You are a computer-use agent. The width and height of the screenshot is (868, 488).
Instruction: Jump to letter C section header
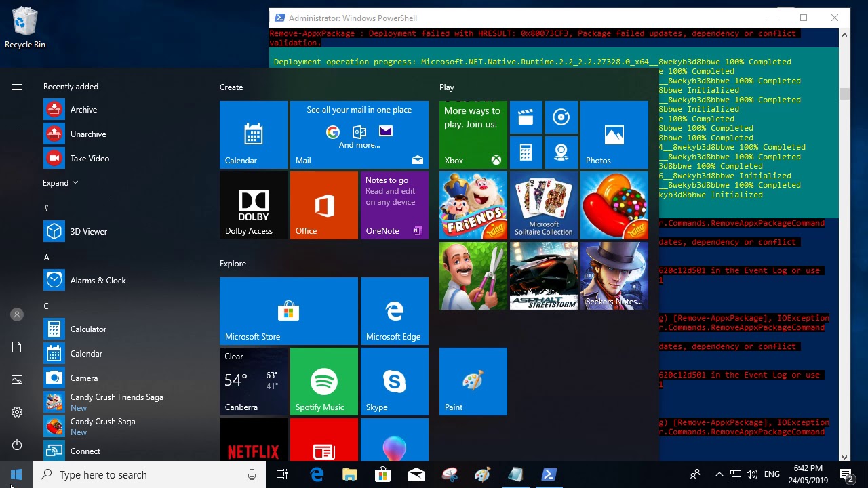point(47,306)
